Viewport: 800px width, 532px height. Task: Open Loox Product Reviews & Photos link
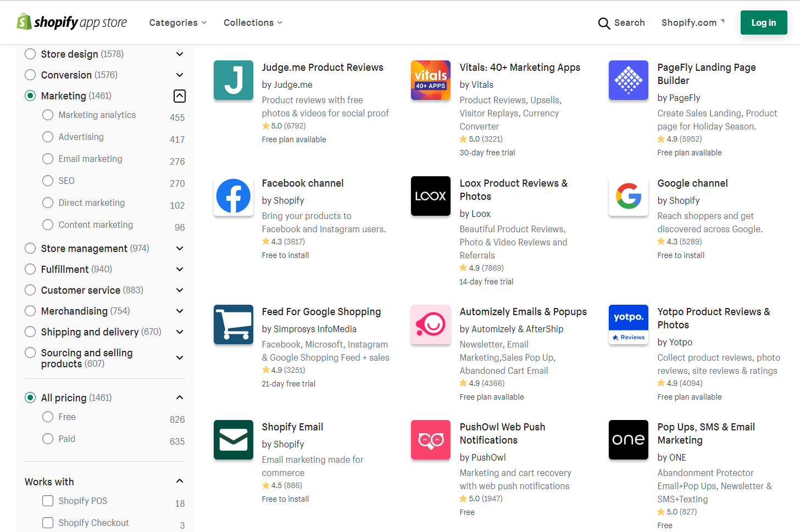pyautogui.click(x=514, y=190)
